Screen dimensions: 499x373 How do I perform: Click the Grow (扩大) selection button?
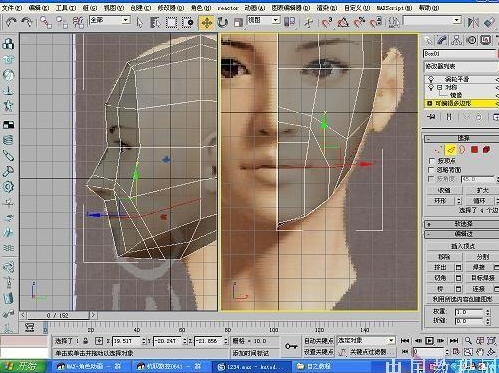click(x=482, y=190)
